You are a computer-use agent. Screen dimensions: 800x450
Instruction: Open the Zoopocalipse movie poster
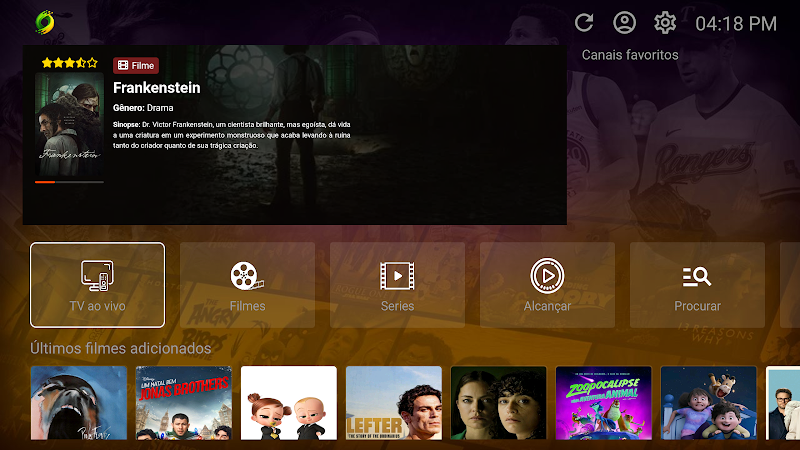point(604,403)
